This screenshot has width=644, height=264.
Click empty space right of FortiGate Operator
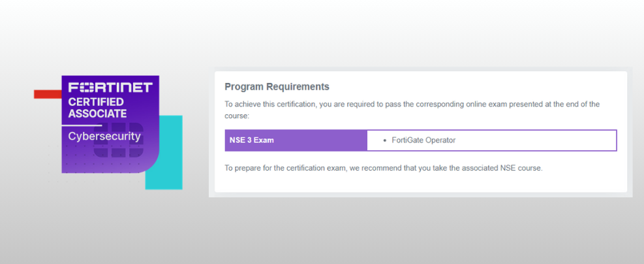542,140
